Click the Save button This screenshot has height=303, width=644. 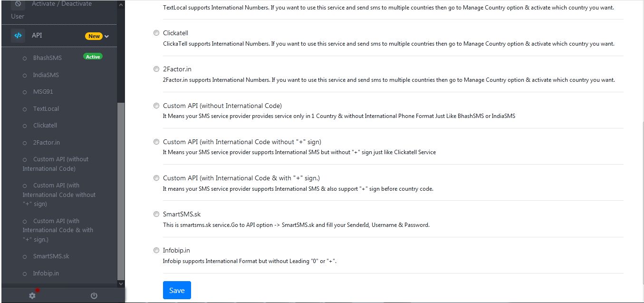click(x=177, y=290)
